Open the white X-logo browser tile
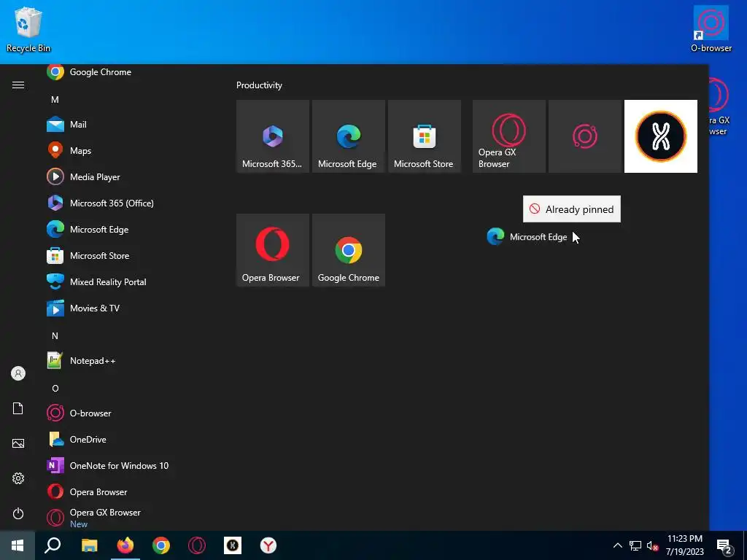The width and height of the screenshot is (747, 560). tap(661, 136)
